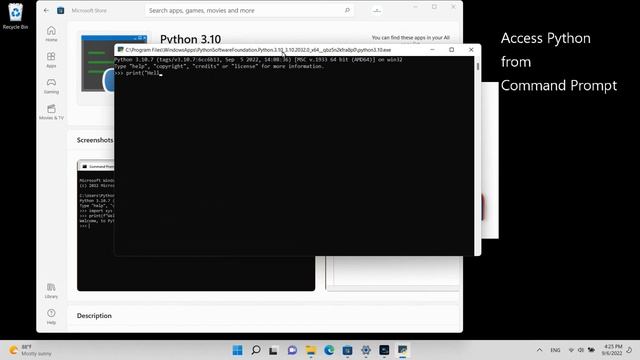Open Task View on the taskbar
The height and width of the screenshot is (360, 640).
point(273,350)
